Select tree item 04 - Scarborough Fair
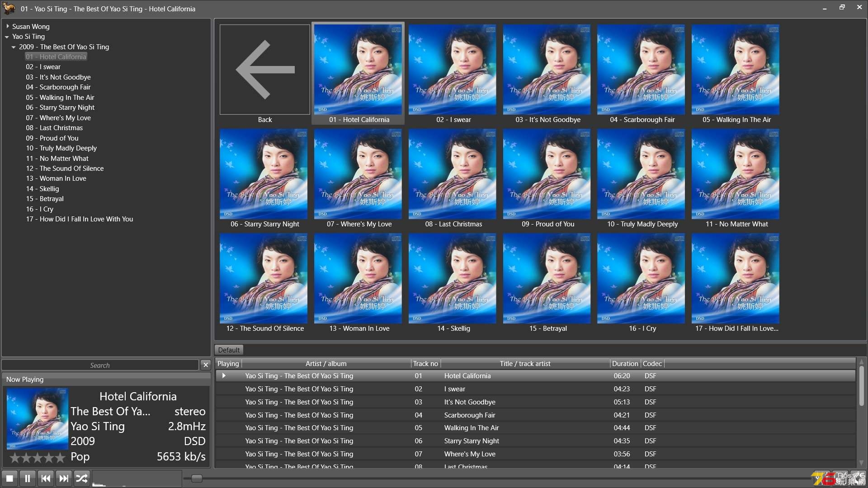Image resolution: width=868 pixels, height=488 pixels. [58, 87]
